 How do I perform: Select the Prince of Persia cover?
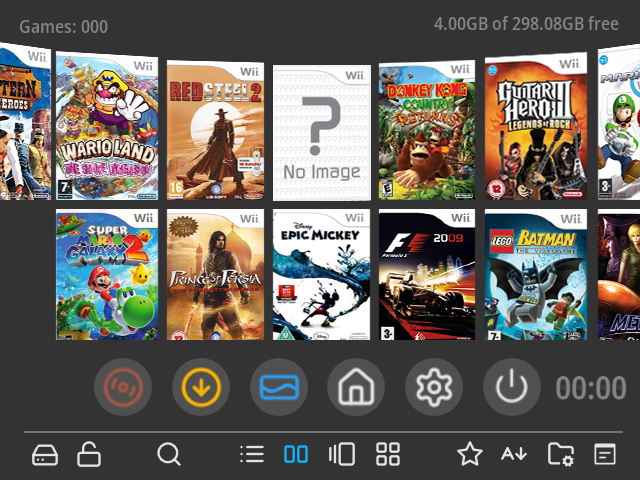[216, 275]
